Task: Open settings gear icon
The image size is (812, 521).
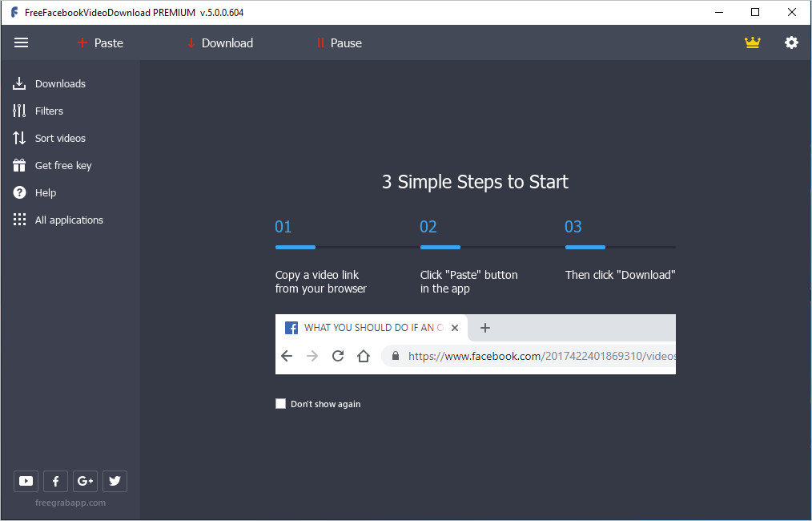Action: click(791, 42)
